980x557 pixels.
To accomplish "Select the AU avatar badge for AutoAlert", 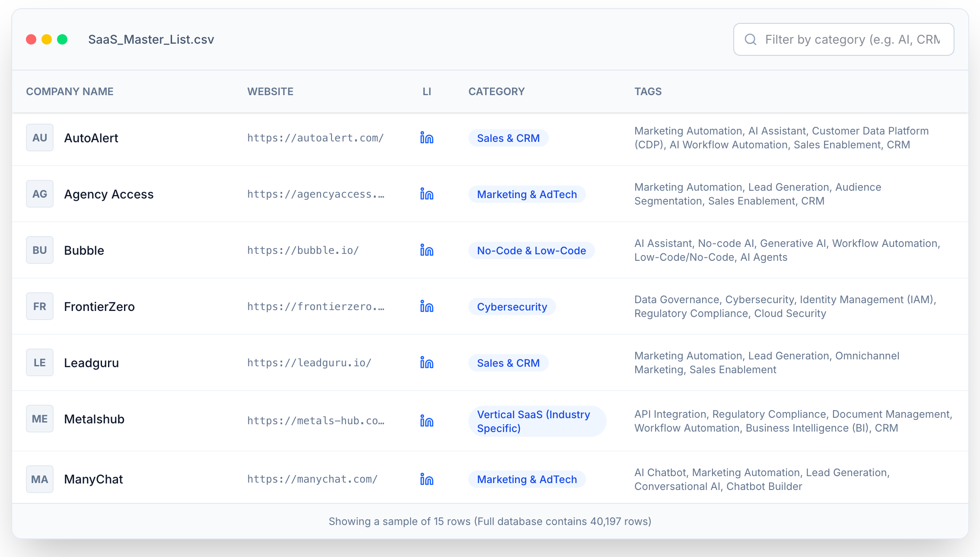I will coord(39,138).
